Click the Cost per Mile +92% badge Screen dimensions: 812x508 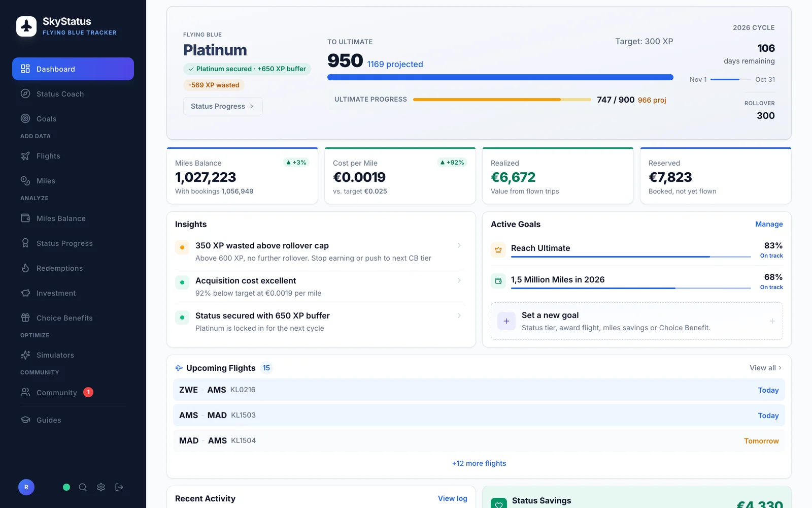click(452, 163)
